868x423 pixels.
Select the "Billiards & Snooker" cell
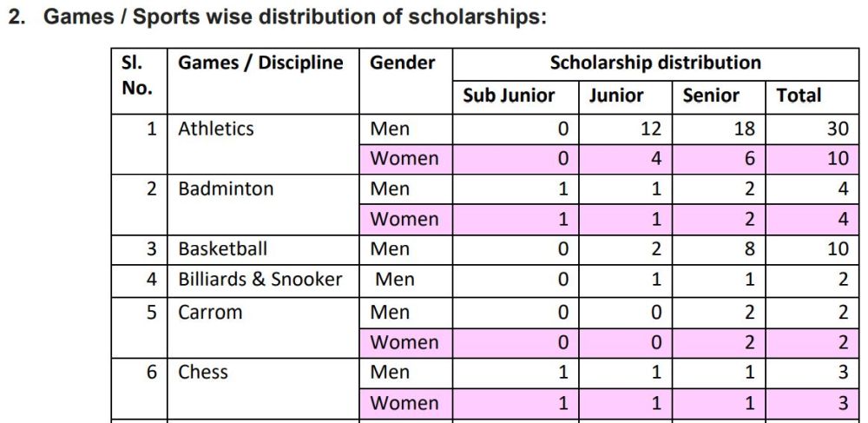(x=260, y=279)
